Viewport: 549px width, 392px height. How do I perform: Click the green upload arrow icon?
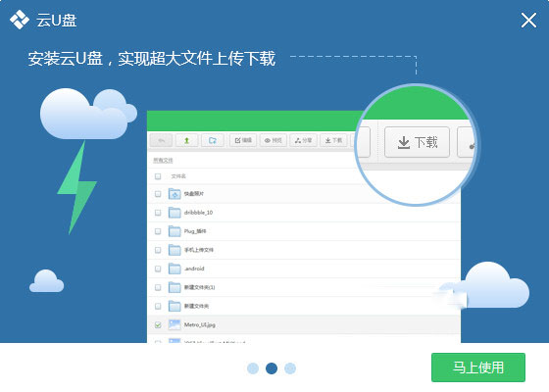click(186, 140)
